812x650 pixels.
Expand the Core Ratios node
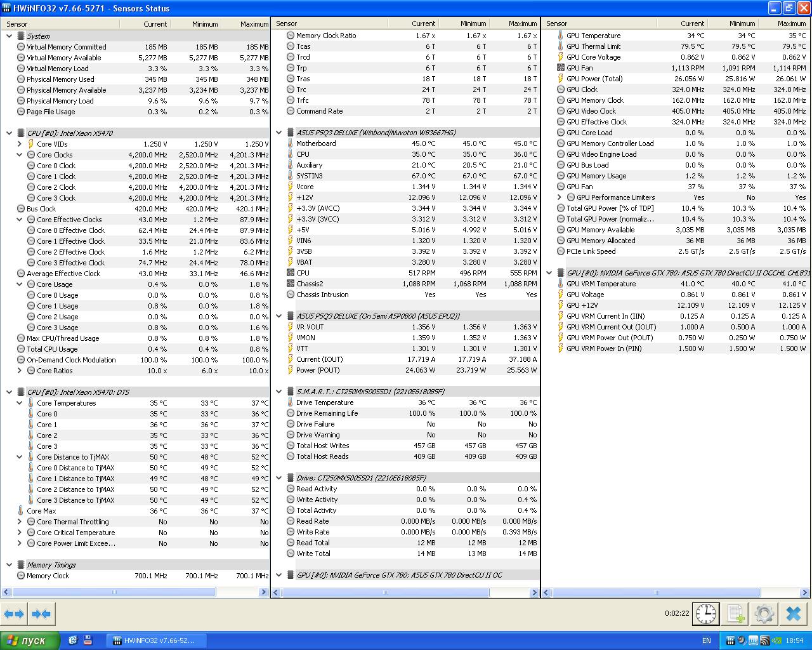(20, 371)
